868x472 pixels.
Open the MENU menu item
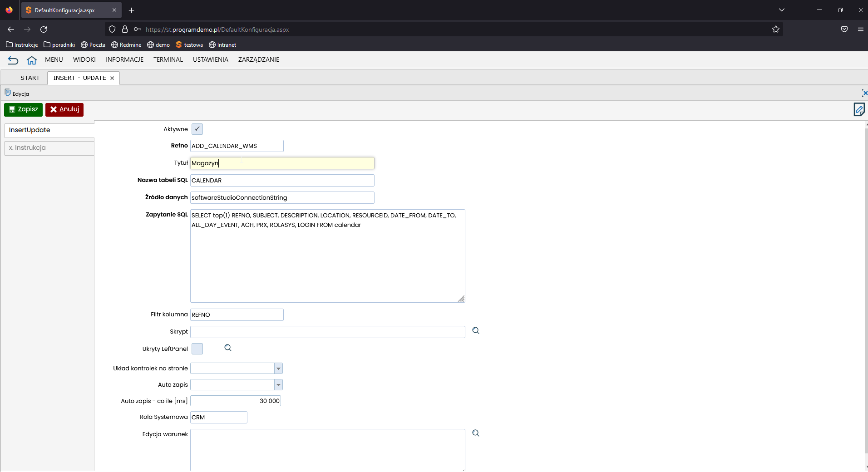pyautogui.click(x=54, y=60)
